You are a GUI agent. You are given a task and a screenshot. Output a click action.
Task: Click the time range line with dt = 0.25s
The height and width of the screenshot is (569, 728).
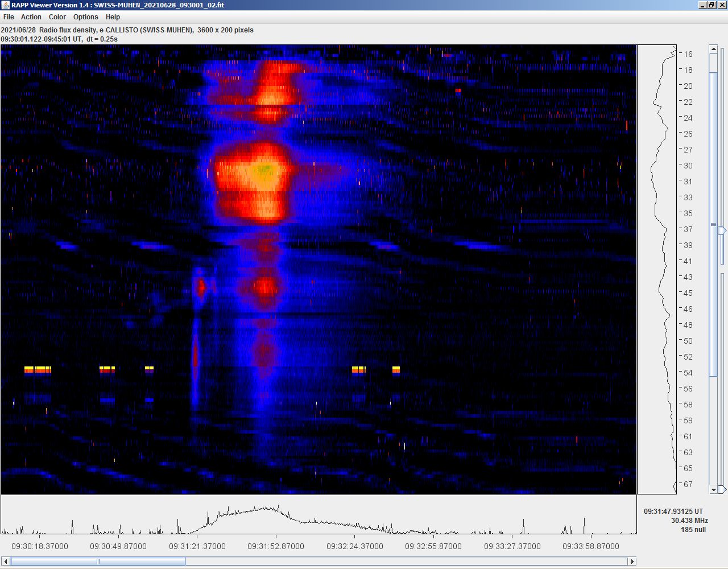[x=59, y=39]
